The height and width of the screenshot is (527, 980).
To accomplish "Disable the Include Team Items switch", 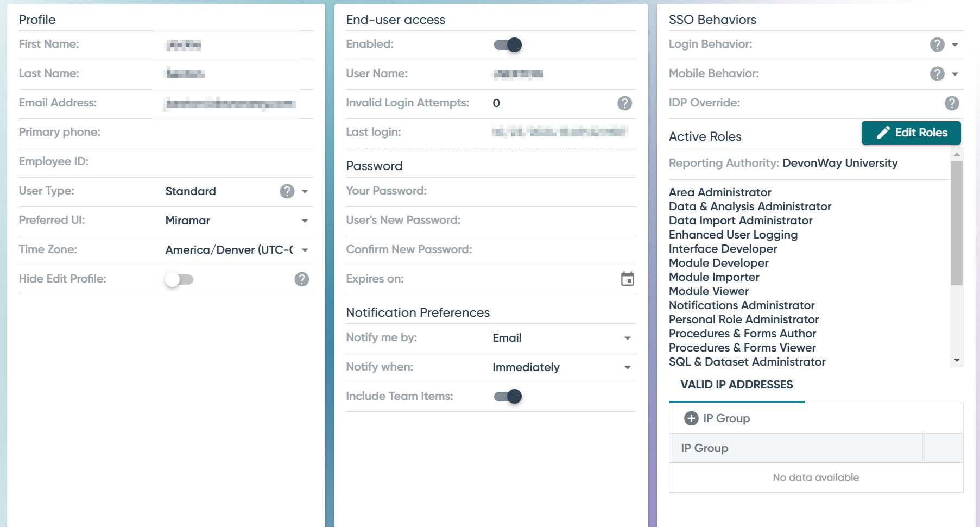I will click(x=508, y=397).
